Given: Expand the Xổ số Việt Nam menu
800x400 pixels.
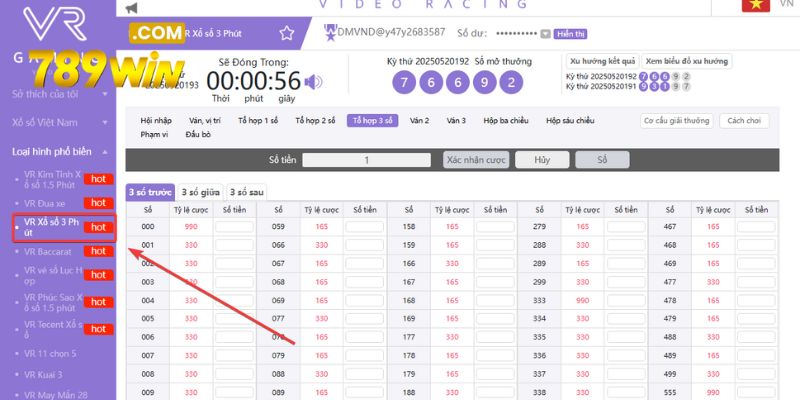Looking at the screenshot, I should 106,122.
